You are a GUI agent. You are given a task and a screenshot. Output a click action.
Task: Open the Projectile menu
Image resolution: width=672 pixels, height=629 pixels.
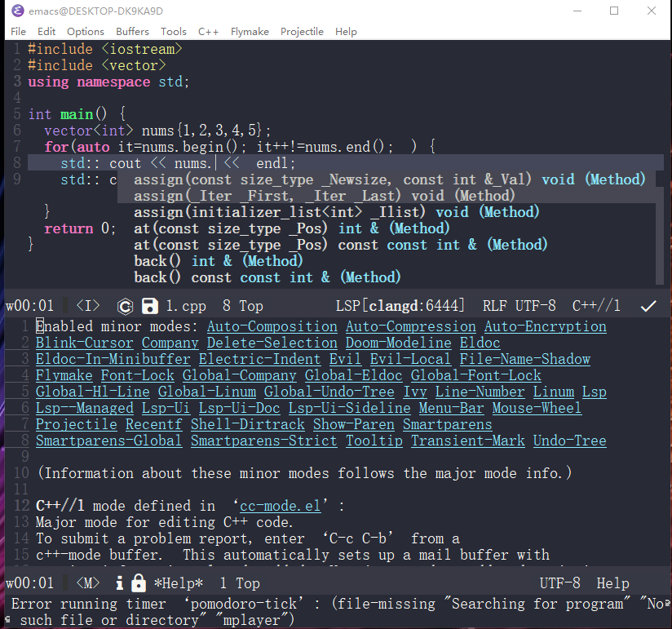pyautogui.click(x=302, y=31)
